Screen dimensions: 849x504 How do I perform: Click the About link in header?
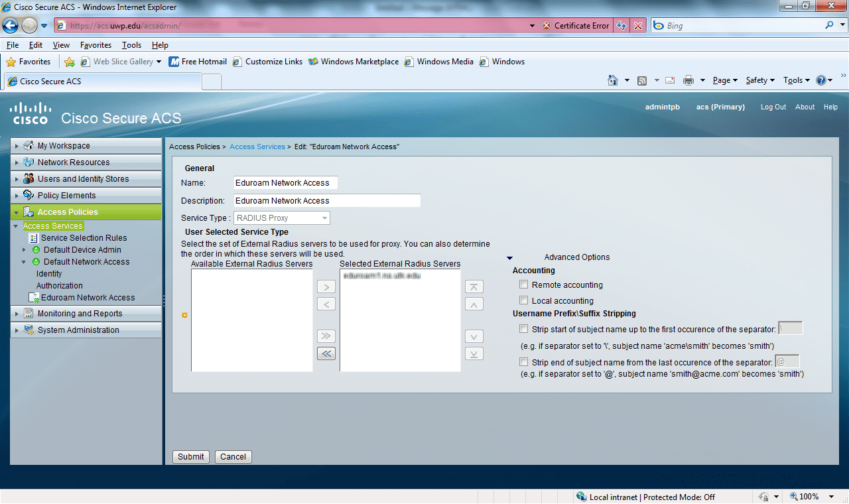(x=805, y=107)
